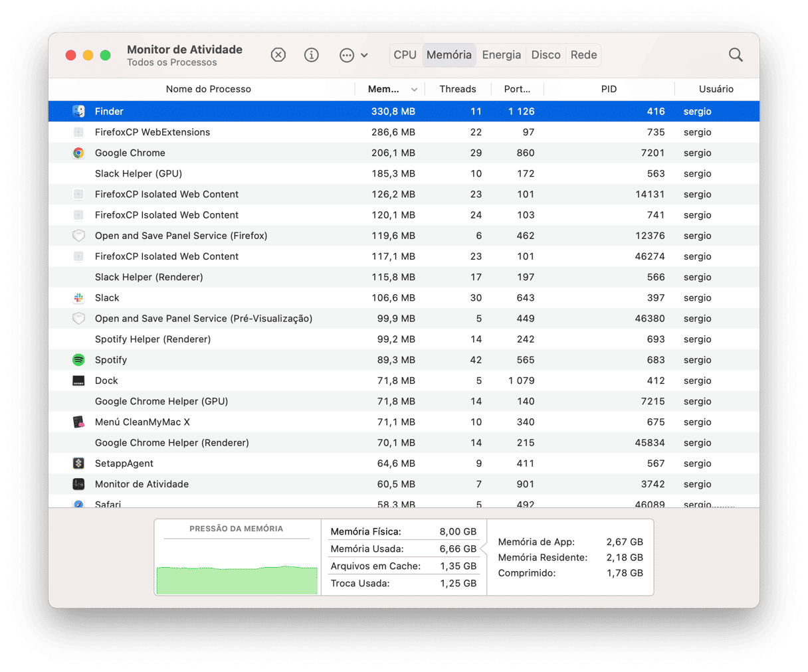Screen dimensions: 808x672
Task: Select the Memória tab
Action: pos(449,55)
